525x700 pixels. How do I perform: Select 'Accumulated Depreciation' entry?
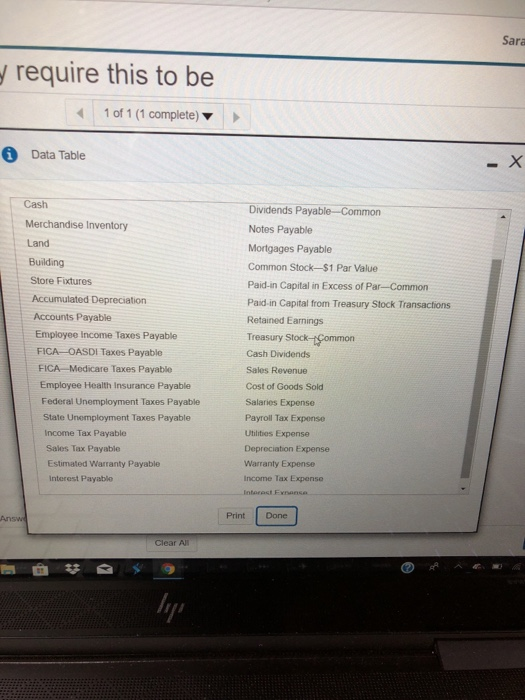click(x=89, y=300)
